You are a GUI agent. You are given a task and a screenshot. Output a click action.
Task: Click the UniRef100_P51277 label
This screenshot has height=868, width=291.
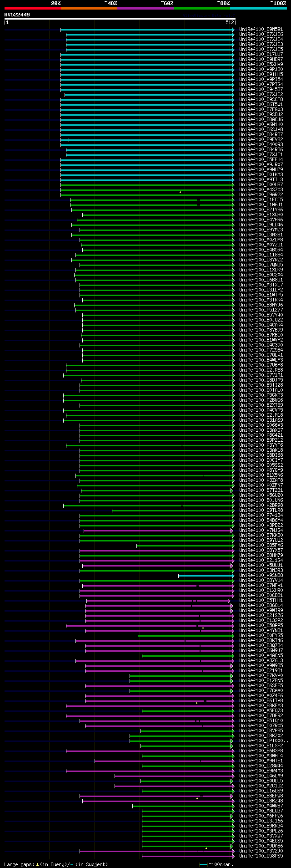261,310
